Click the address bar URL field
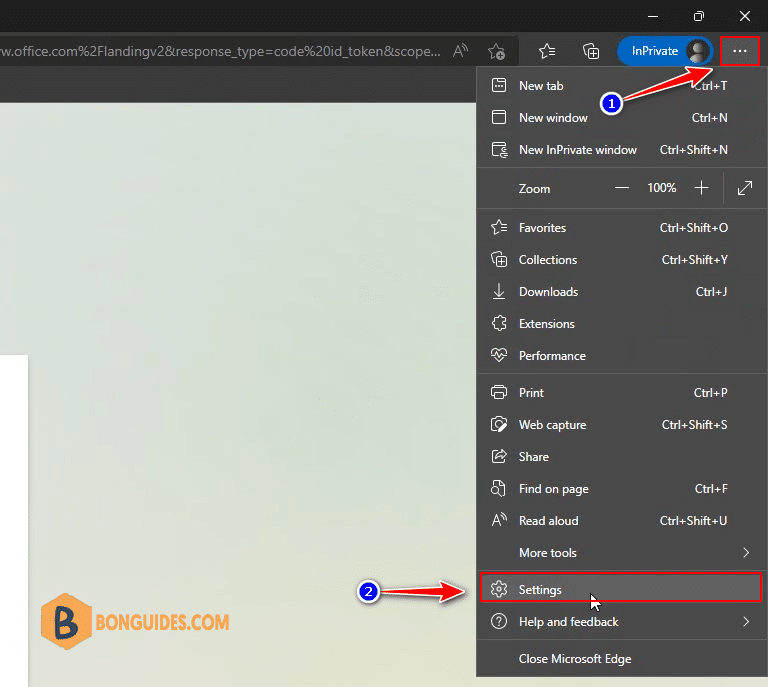768x687 pixels. point(220,51)
